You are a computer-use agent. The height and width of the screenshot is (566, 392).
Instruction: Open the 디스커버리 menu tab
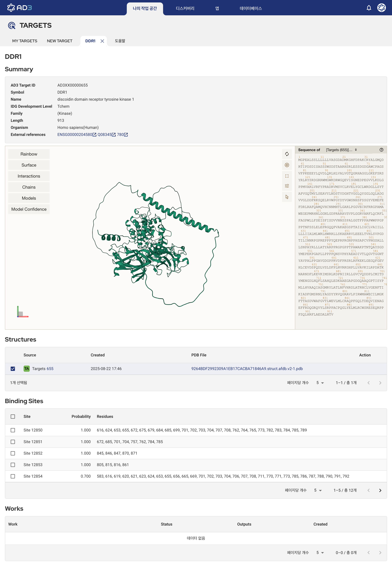tap(185, 8)
